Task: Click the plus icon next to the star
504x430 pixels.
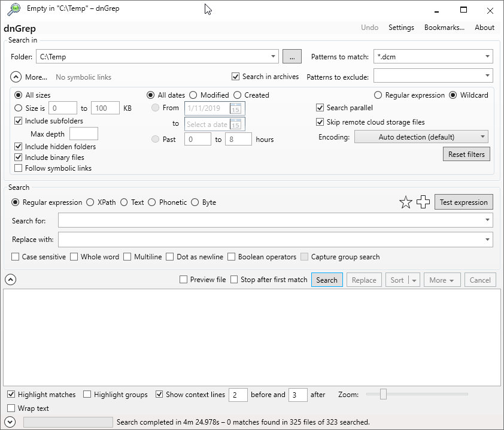Action: [423, 202]
